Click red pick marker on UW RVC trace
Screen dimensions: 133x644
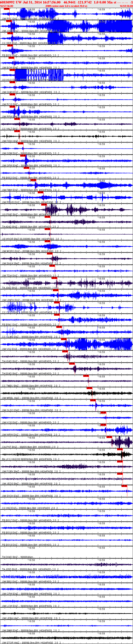7,9
